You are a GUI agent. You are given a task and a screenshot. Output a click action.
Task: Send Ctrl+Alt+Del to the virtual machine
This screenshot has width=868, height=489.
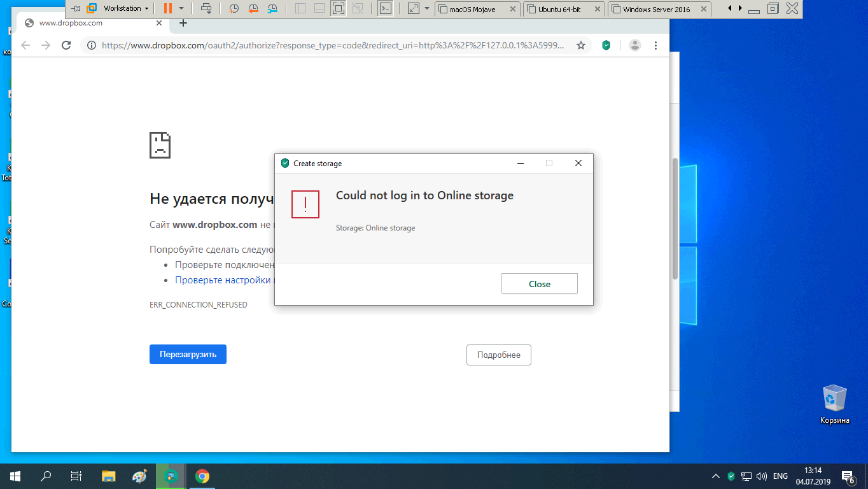(206, 9)
